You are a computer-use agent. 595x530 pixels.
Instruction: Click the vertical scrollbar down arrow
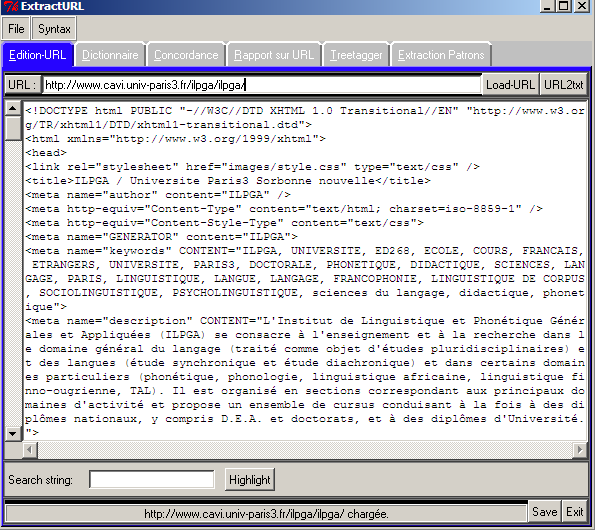tap(13, 433)
